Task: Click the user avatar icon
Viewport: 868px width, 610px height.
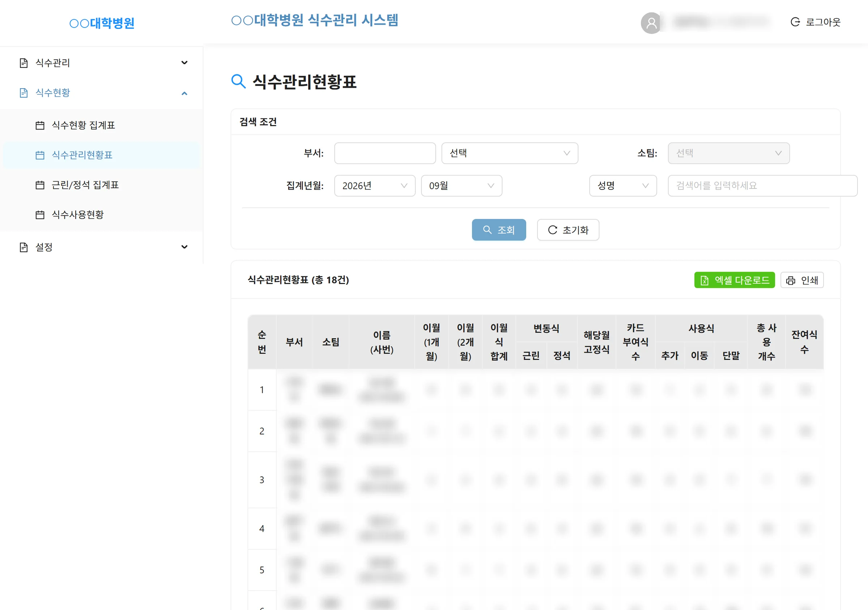Action: tap(651, 23)
